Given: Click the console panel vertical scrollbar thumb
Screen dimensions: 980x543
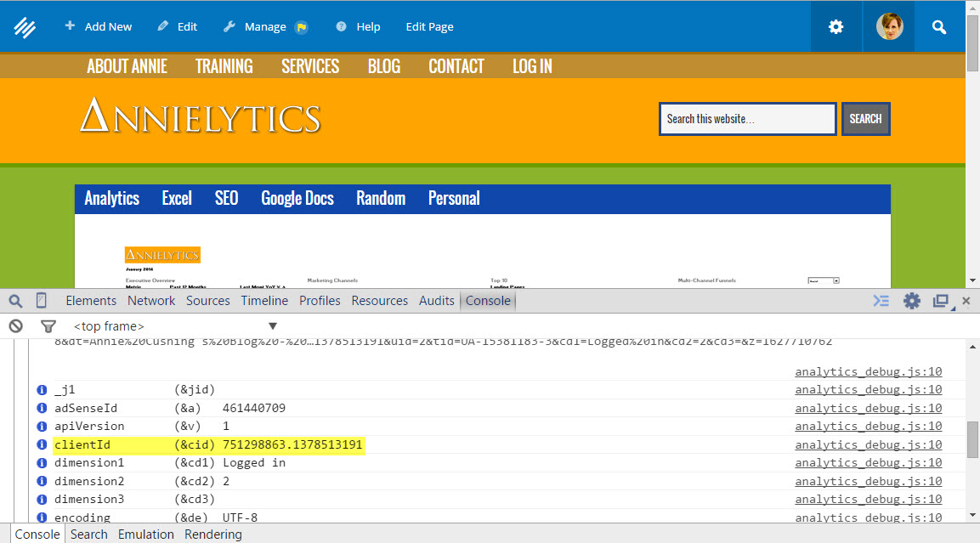Looking at the screenshot, I should [x=972, y=438].
